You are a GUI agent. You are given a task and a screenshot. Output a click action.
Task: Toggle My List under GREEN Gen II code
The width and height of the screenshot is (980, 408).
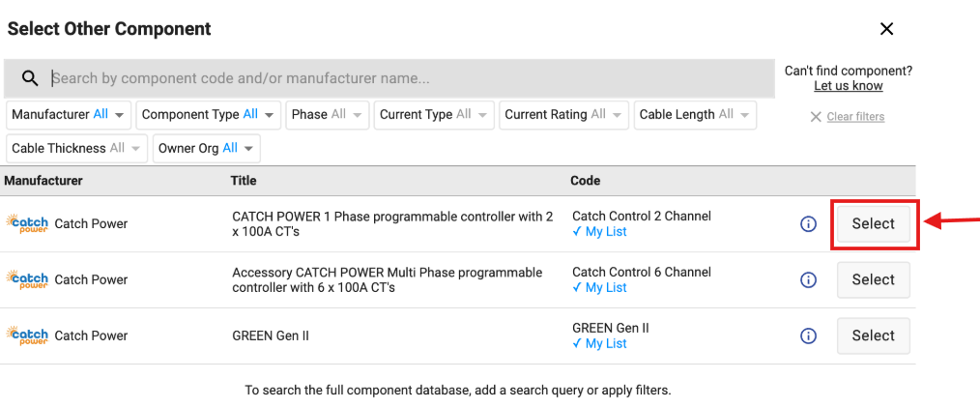(599, 343)
